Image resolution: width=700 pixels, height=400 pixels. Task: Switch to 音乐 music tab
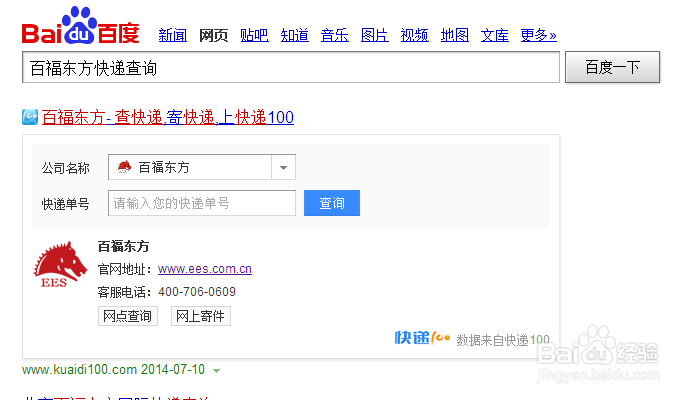pos(334,35)
